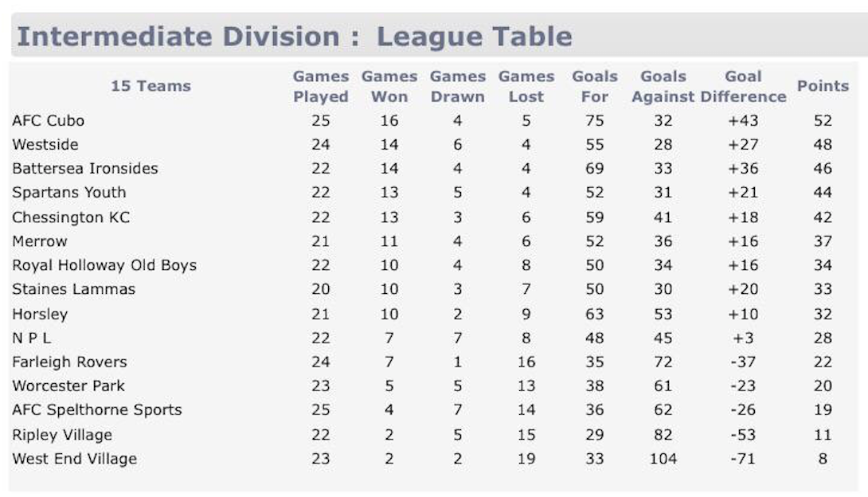Select AFC Spelthorne Sports in the table
The image size is (868, 497).
(x=97, y=410)
